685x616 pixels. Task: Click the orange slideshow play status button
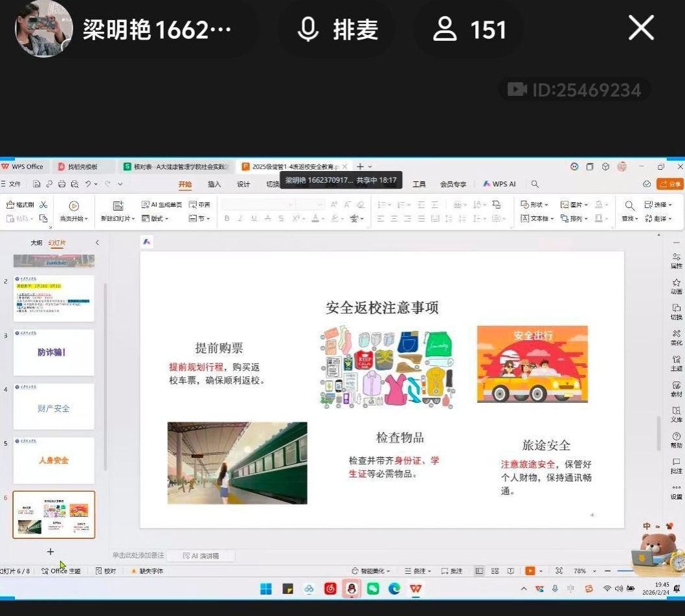click(530, 571)
